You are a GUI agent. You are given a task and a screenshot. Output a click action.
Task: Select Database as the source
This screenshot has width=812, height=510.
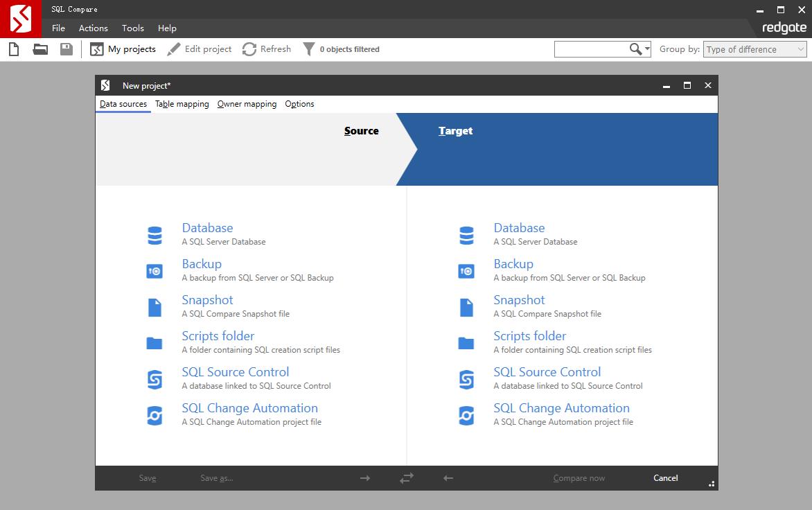click(x=207, y=228)
